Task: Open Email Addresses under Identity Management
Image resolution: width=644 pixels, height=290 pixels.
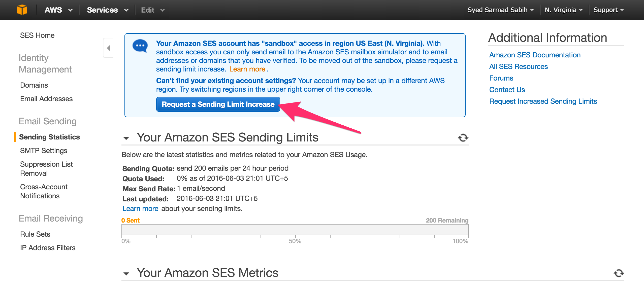Action: coord(46,99)
